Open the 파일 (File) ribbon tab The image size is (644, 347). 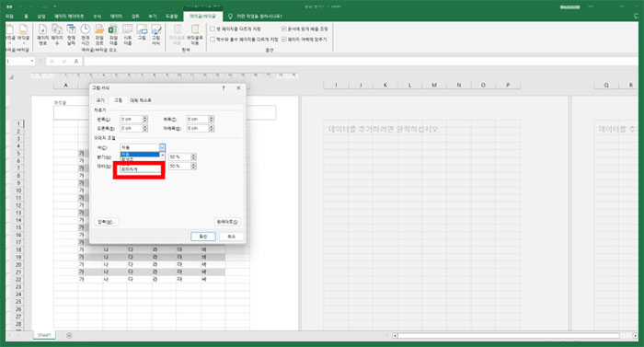(9, 16)
